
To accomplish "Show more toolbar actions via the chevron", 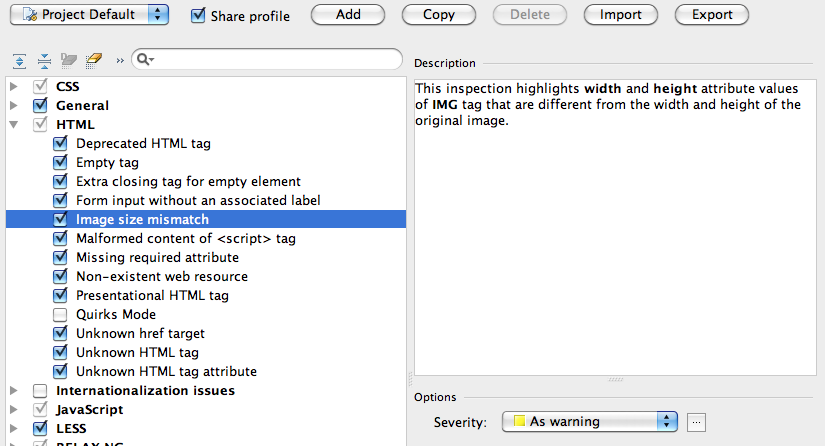I will [120, 61].
